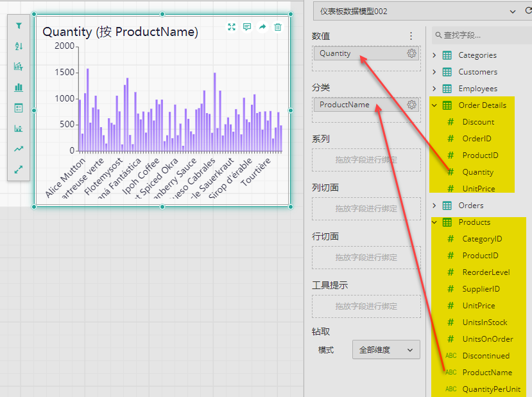Select SupplierID field under Products
Image resolution: width=532 pixels, height=397 pixels.
click(481, 288)
